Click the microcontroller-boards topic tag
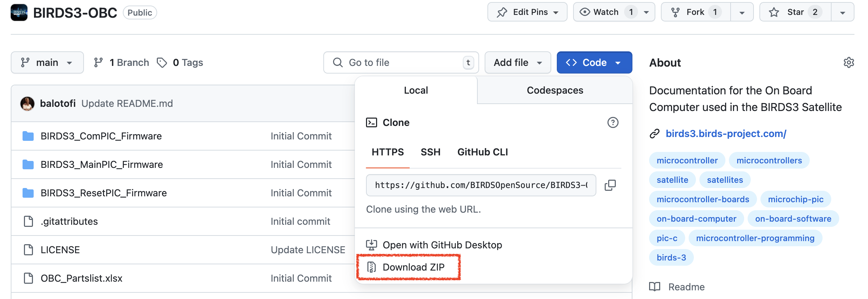This screenshot has width=868, height=299. click(703, 199)
